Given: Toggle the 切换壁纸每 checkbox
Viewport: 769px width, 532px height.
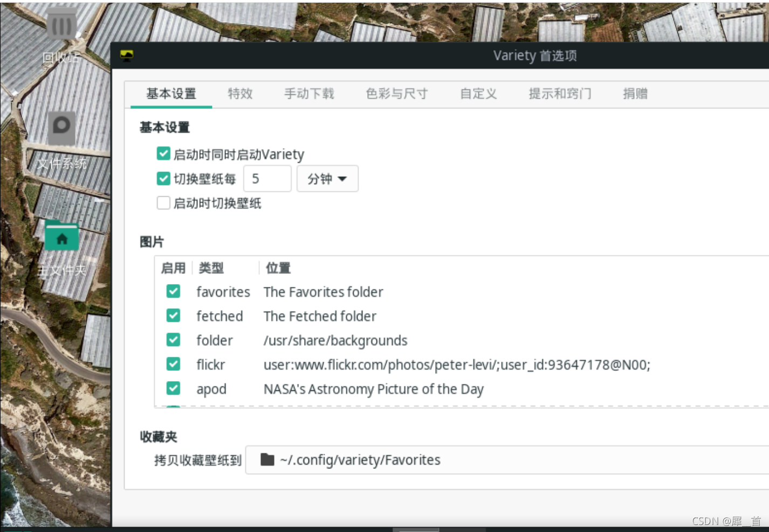Looking at the screenshot, I should pos(163,178).
